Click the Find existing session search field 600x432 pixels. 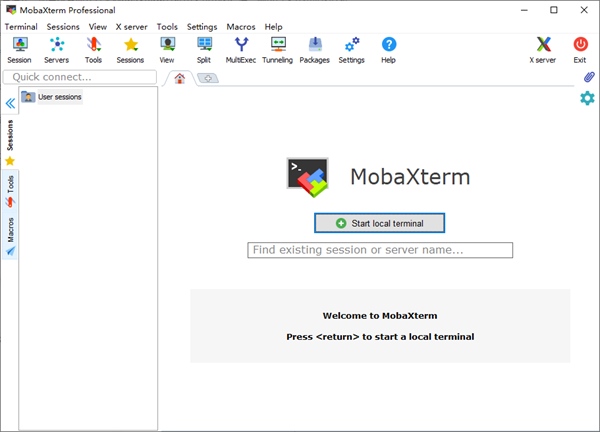380,250
